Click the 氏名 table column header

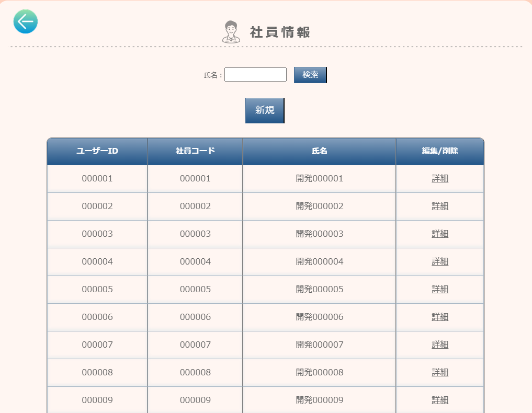(319, 151)
